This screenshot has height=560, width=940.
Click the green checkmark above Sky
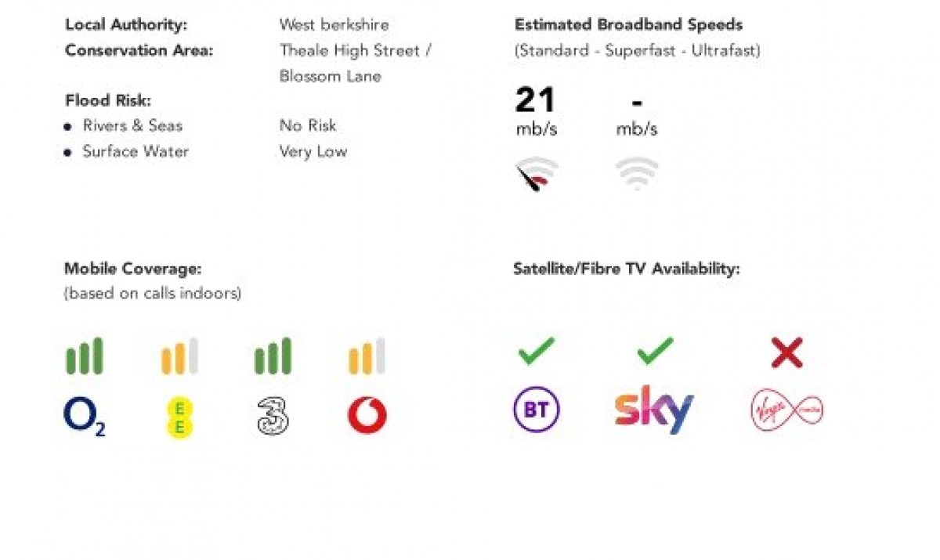point(654,352)
